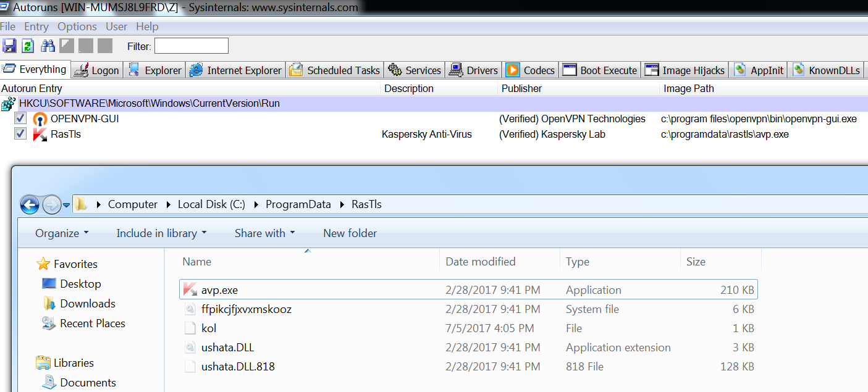868x392 pixels.
Task: Click Local Disk (C:) in the address bar
Action: [212, 204]
